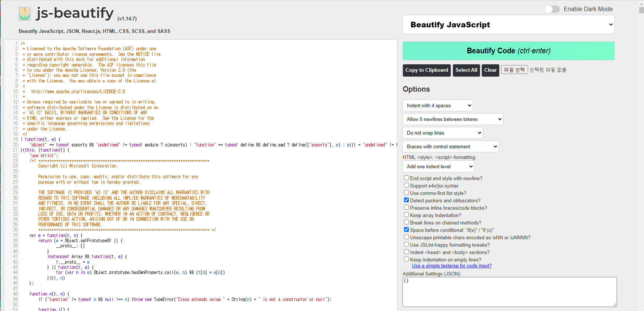644x311 pixels.
Task: Click the 파일 선택 file chooser button
Action: tap(514, 70)
